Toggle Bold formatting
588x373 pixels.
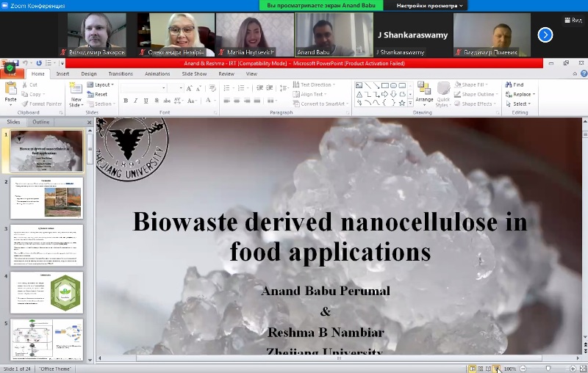[126, 101]
